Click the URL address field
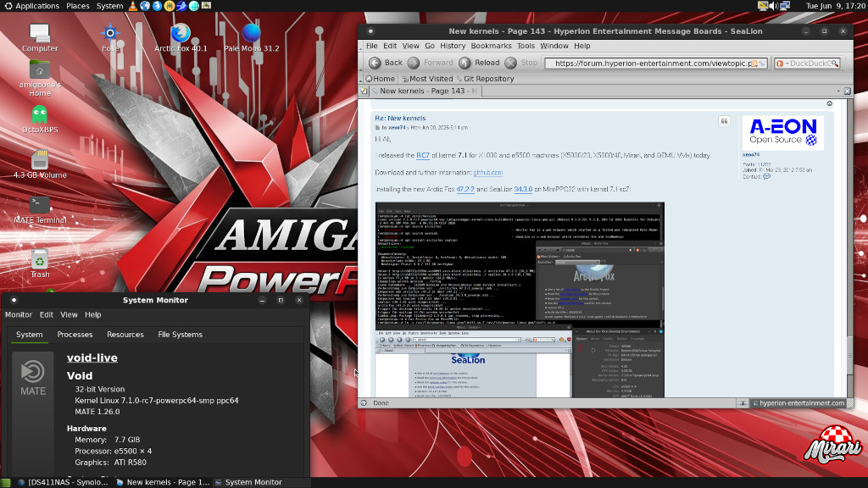Image resolution: width=868 pixels, height=488 pixels. coord(655,64)
